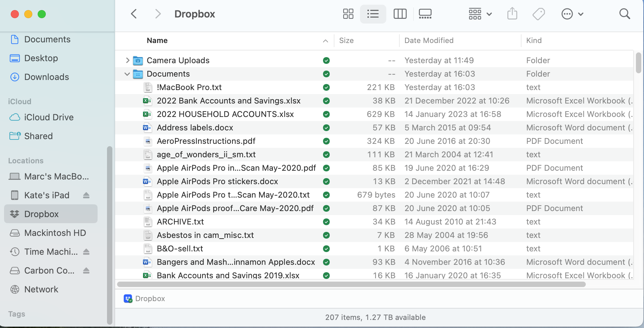Click Dropbox icon in path bar
This screenshot has height=328, width=644.
128,298
